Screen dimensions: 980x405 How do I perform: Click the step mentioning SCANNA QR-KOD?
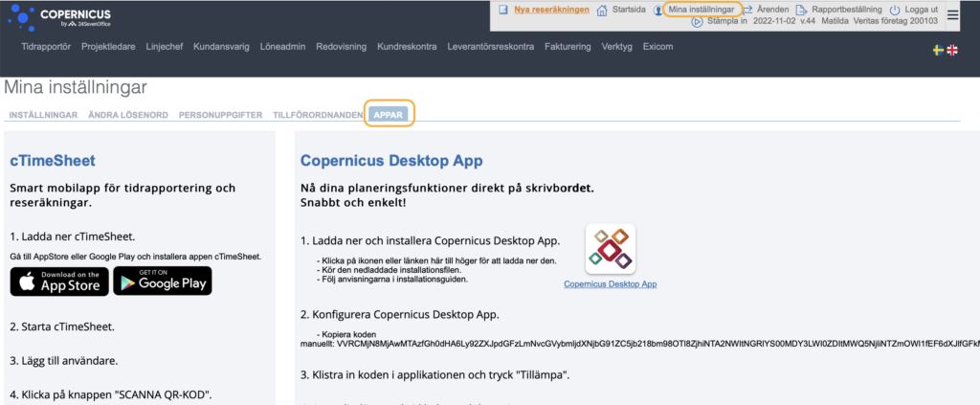pos(111,394)
